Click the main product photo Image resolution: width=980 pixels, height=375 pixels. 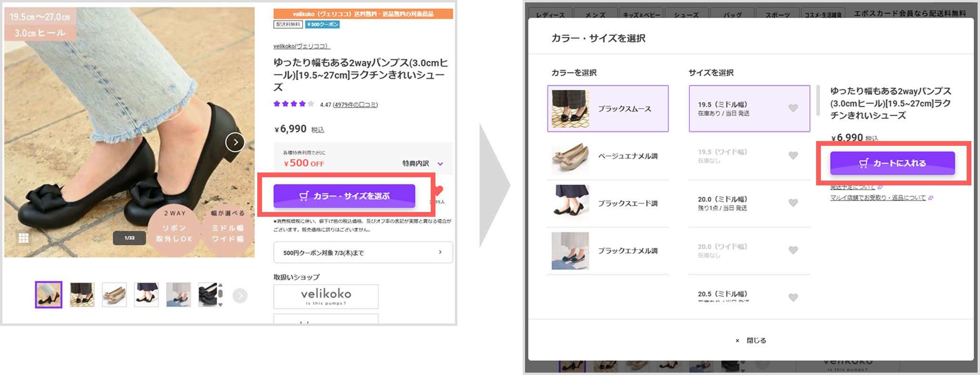130,132
